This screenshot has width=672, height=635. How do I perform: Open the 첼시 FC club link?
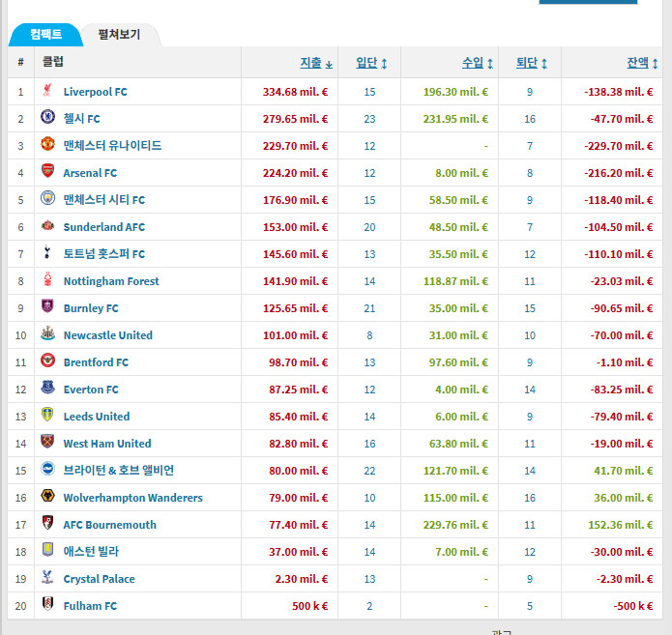[x=81, y=119]
